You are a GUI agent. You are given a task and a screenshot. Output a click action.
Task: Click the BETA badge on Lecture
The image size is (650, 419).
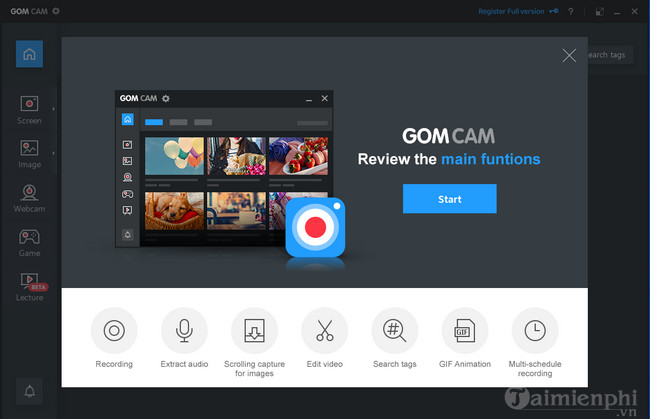[39, 287]
